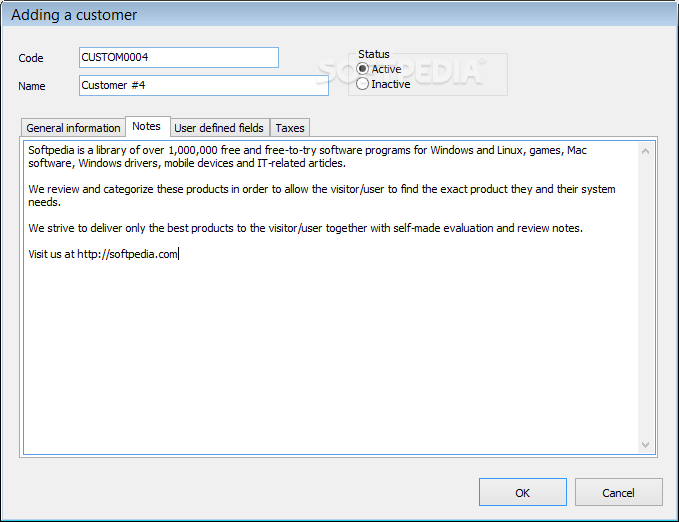
Task: Select the Active status option
Action: (362, 69)
